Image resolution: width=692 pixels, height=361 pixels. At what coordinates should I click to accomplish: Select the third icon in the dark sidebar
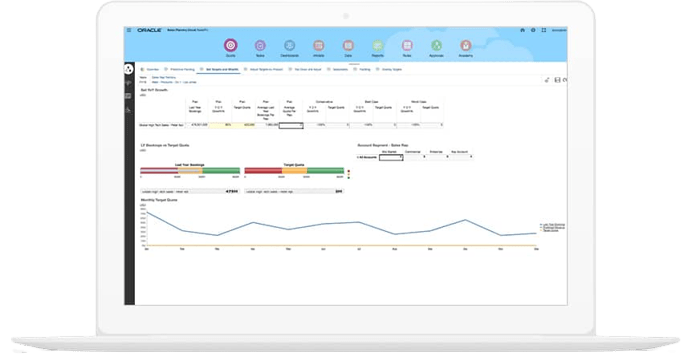click(128, 96)
